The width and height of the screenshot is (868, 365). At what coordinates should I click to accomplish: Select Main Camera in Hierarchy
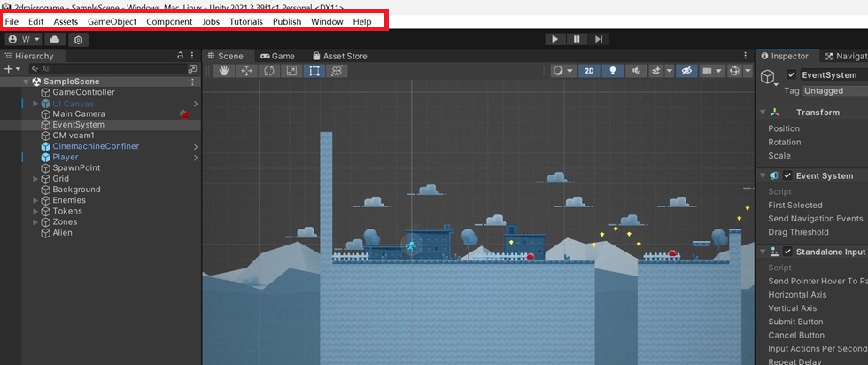79,113
